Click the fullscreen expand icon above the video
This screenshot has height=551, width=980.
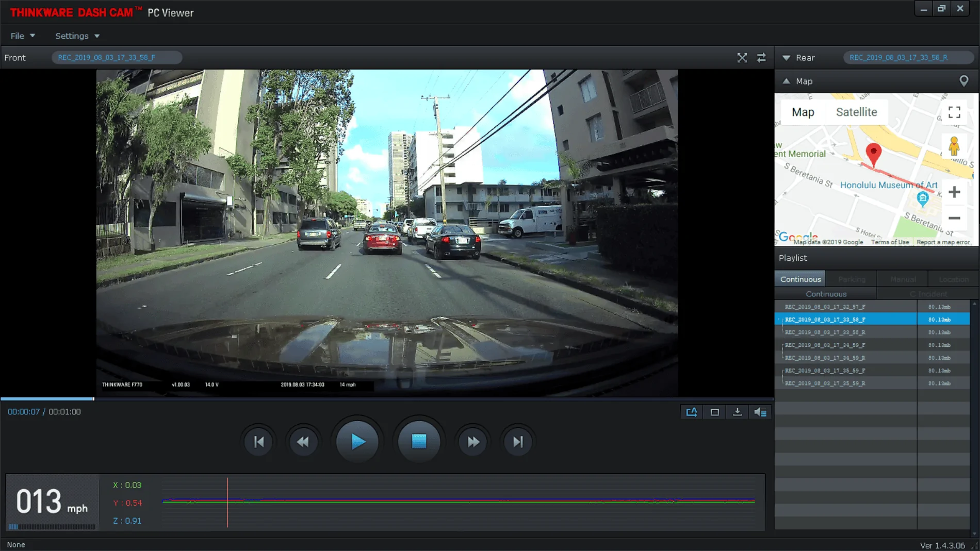coord(742,58)
